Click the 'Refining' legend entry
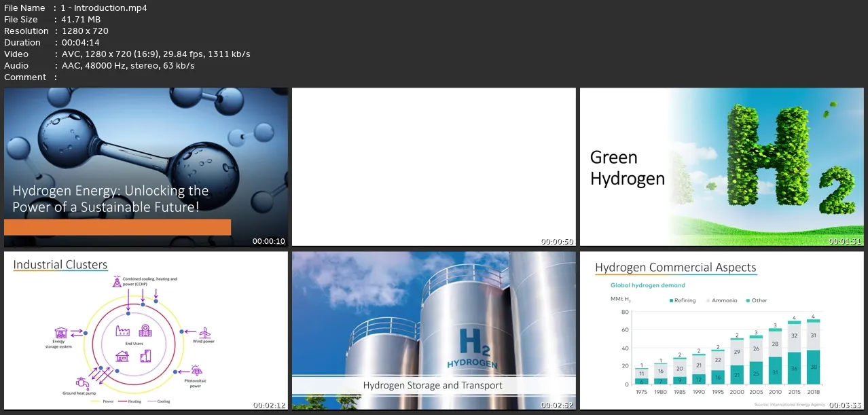Screen dimensions: 868x415 tap(683, 300)
